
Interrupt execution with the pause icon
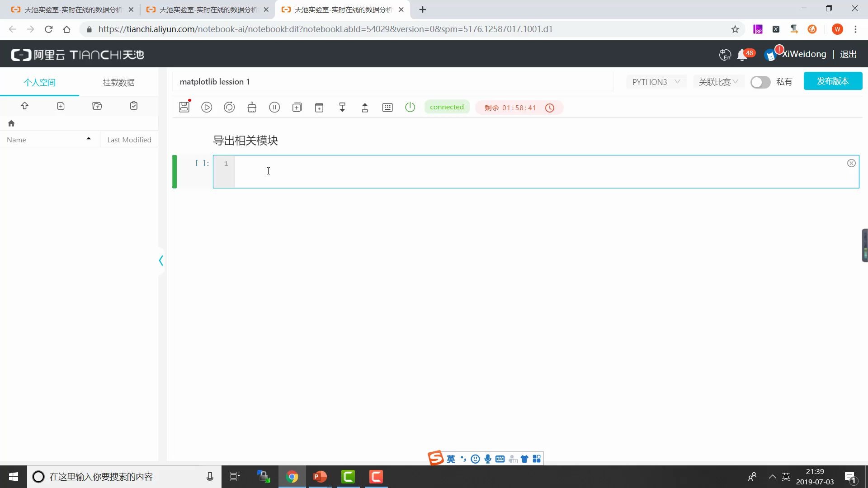[274, 108]
